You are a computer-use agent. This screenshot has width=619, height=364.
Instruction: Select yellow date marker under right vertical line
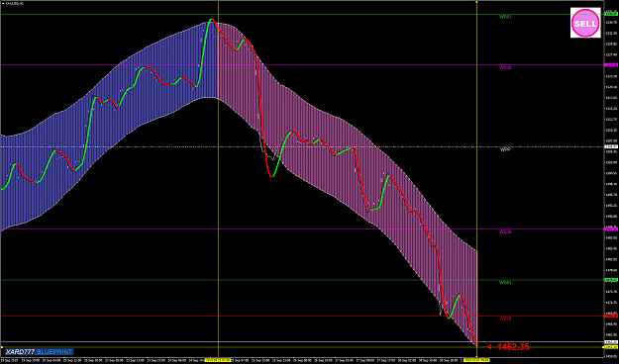pyautogui.click(x=476, y=360)
